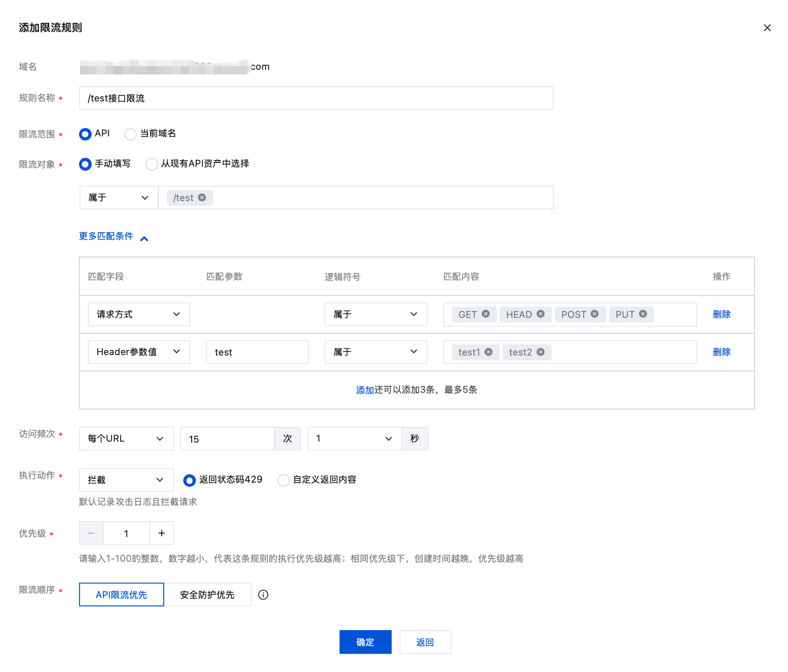
Task: Remove the test2 header value tag
Action: tap(541, 352)
